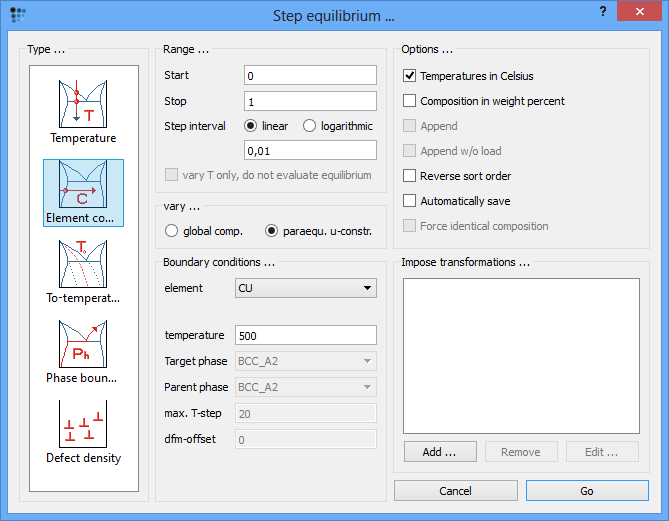This screenshot has width=669, height=521.
Task: Select linear step interval radio button
Action: pyautogui.click(x=251, y=126)
